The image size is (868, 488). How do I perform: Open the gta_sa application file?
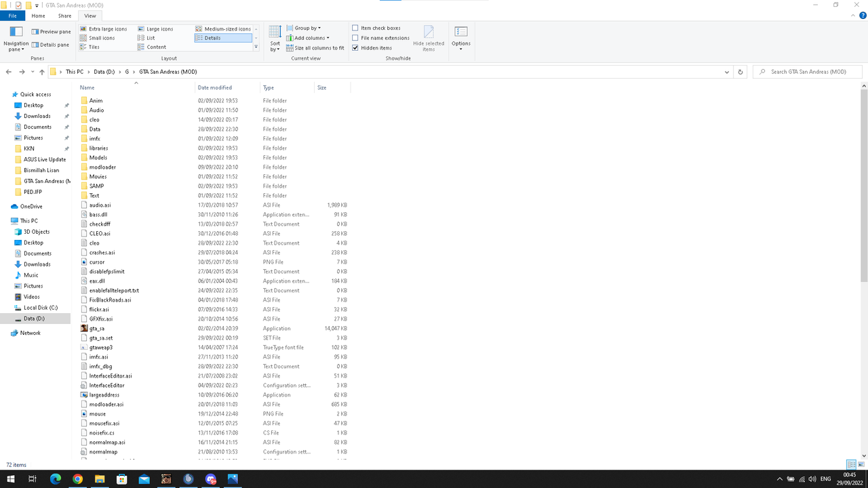coord(97,328)
